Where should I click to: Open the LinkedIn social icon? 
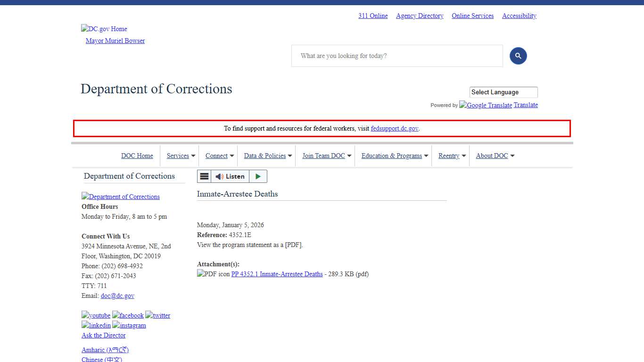click(x=96, y=325)
